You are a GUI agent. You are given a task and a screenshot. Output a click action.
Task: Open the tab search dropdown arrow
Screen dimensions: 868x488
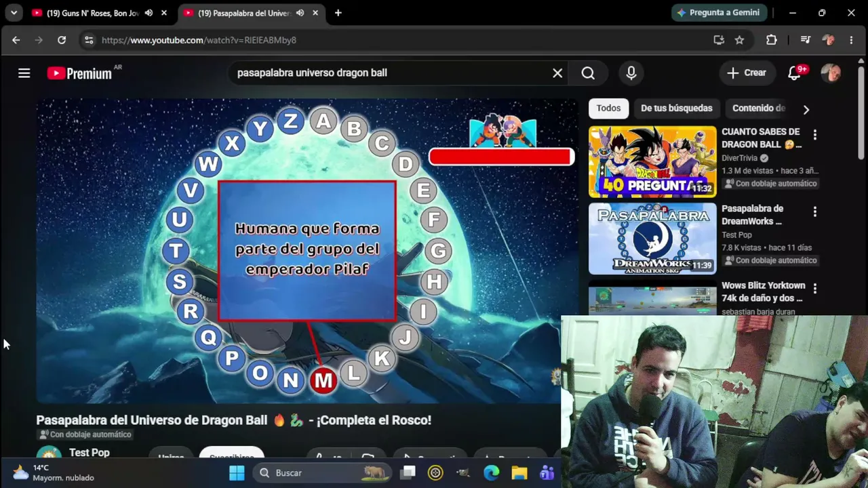pyautogui.click(x=14, y=13)
